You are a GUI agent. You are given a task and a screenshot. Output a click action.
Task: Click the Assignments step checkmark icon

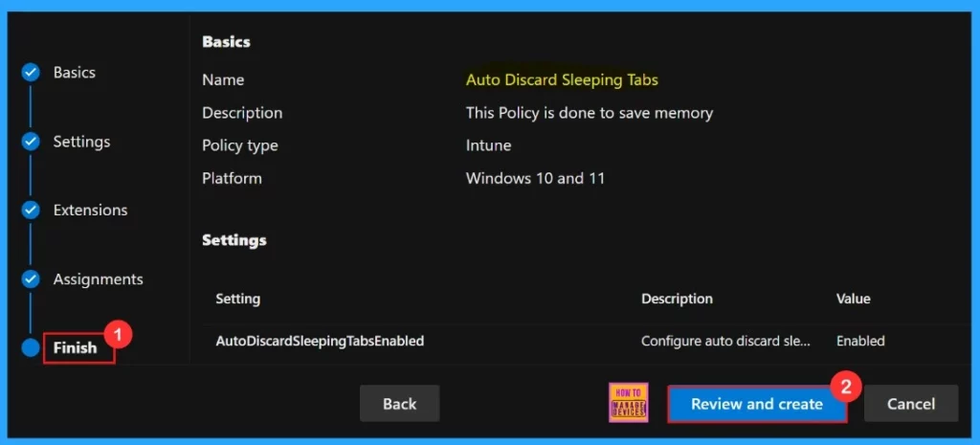pyautogui.click(x=31, y=278)
